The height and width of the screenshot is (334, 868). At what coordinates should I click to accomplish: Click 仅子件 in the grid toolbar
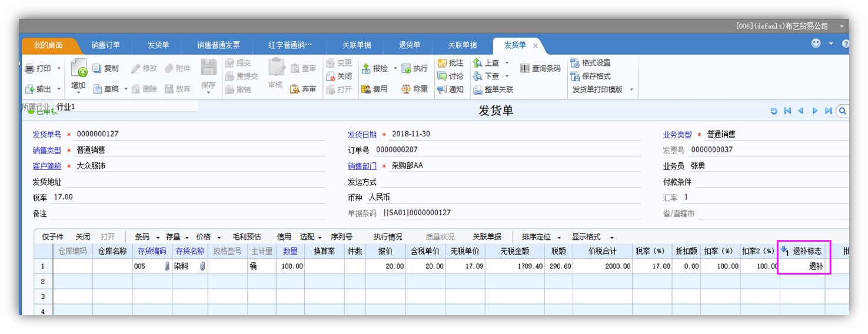click(x=52, y=237)
